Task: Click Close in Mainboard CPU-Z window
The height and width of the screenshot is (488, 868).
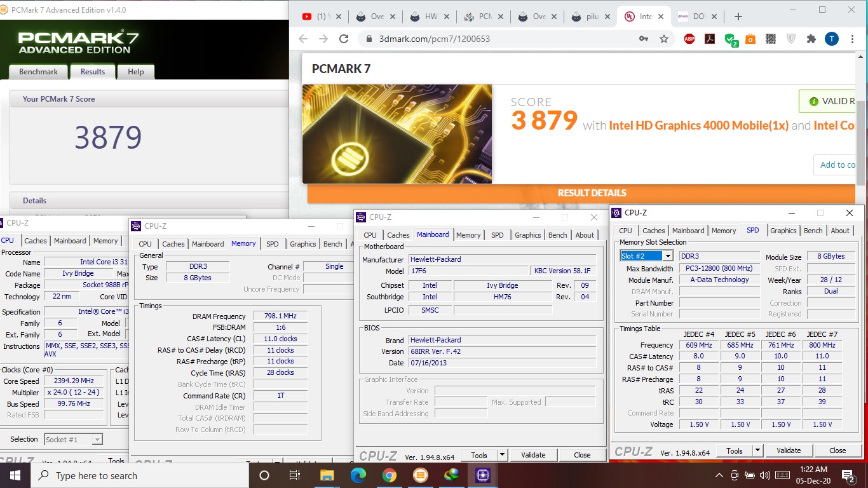Action: pos(582,455)
